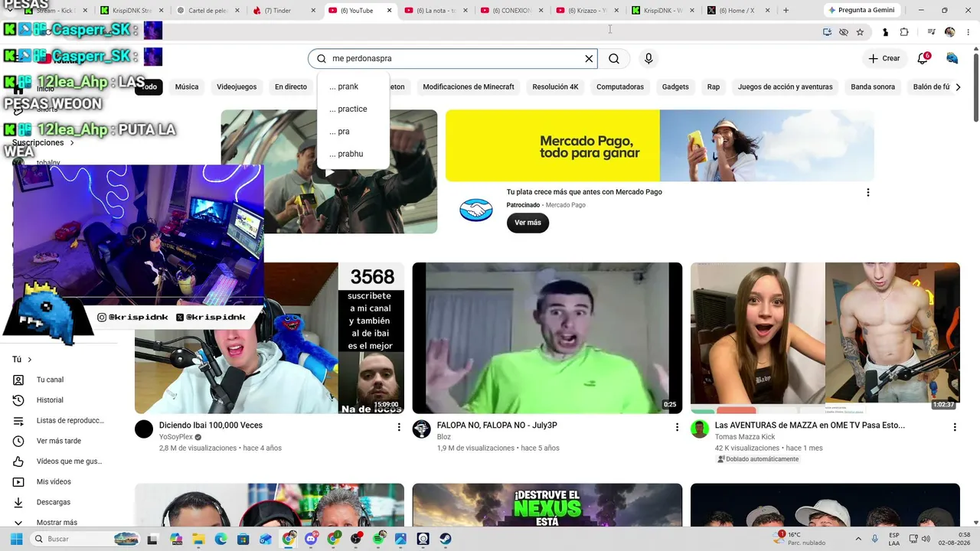Open the Mercado Pago handshake channel logo
The height and width of the screenshot is (551, 980).
(x=476, y=210)
